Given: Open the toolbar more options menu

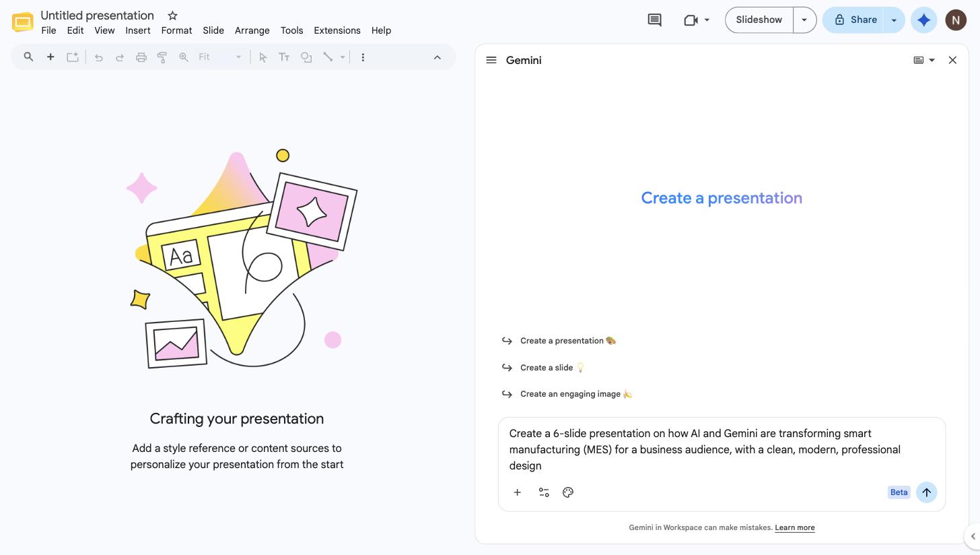Looking at the screenshot, I should 363,57.
